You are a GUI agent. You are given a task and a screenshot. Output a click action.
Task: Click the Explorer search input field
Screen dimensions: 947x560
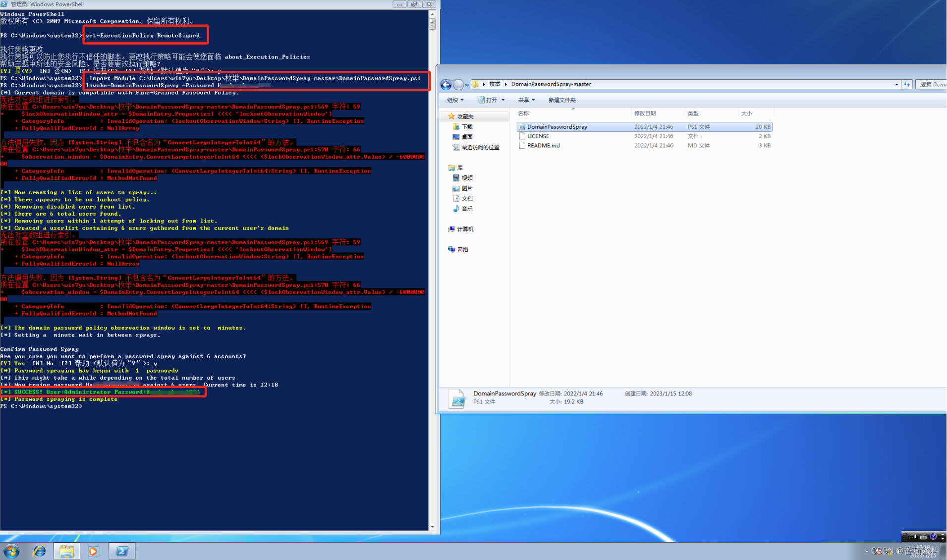tap(932, 84)
